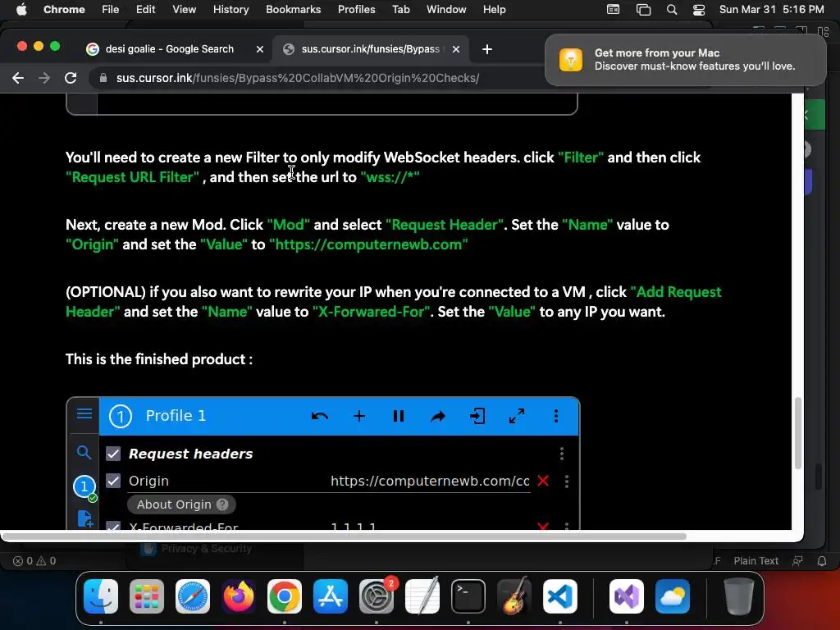Image resolution: width=840 pixels, height=630 pixels.
Task: Click the plus add icon in Profile toolbar
Action: tap(359, 416)
